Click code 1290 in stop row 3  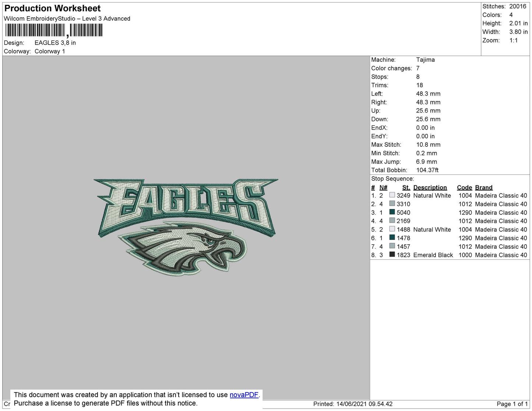click(x=465, y=213)
